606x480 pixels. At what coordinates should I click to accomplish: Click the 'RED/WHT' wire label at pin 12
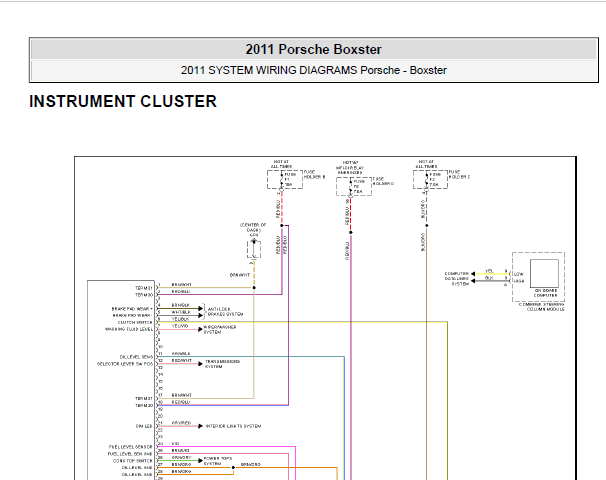pos(181,361)
